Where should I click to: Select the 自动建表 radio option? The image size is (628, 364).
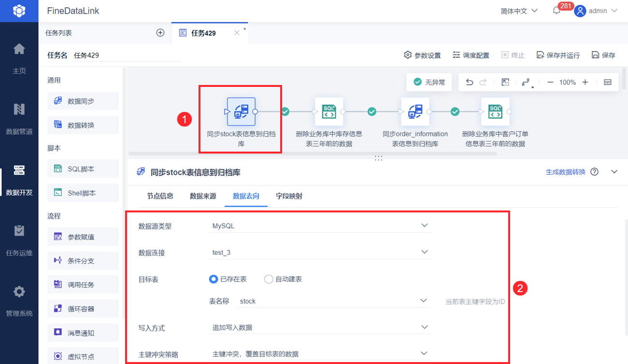[283, 279]
